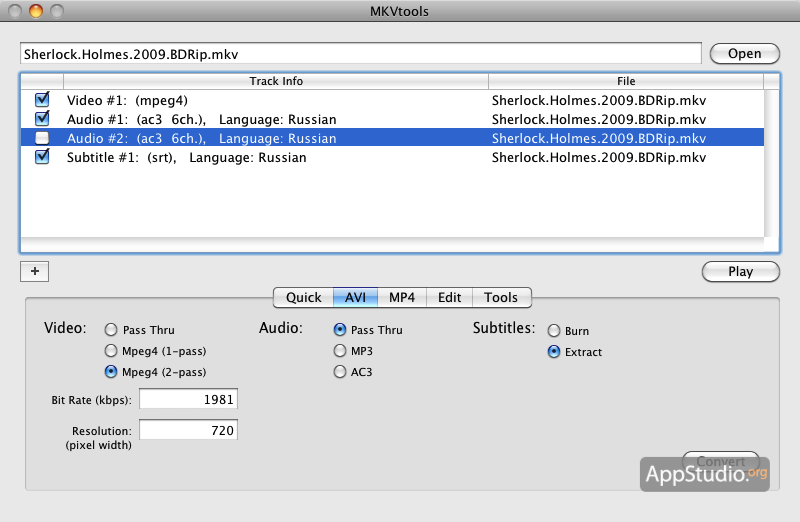The width and height of the screenshot is (800, 522).
Task: Uncheck the Video #1 track checkbox
Action: (42, 100)
